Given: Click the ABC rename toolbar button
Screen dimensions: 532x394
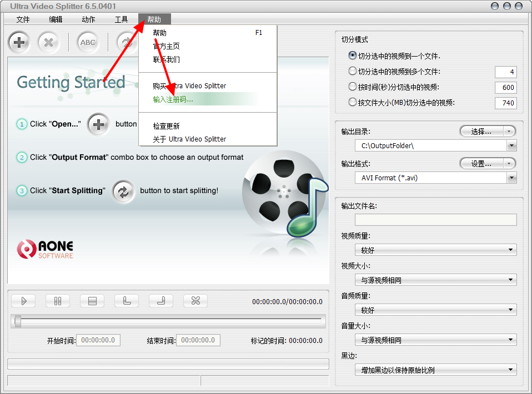Looking at the screenshot, I should tap(88, 42).
